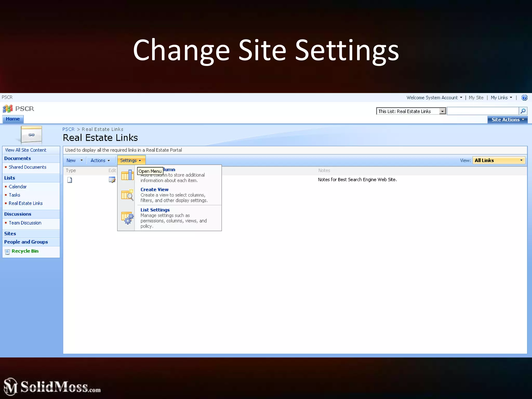This screenshot has height=399, width=532.
Task: Click the help question mark icon
Action: click(524, 98)
